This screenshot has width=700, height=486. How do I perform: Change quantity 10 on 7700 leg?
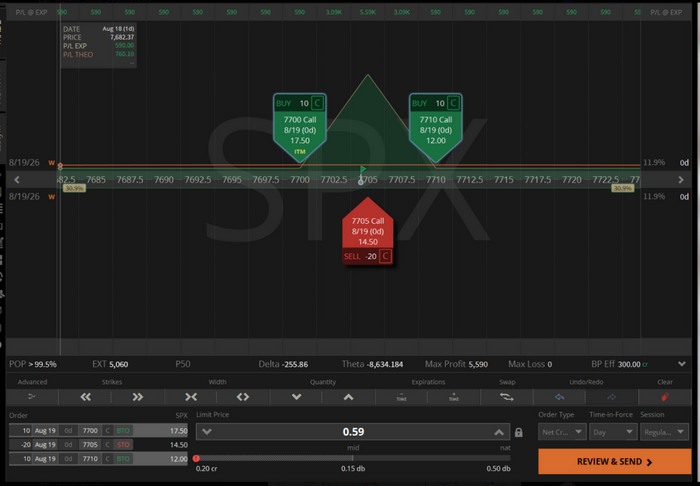click(x=21, y=431)
